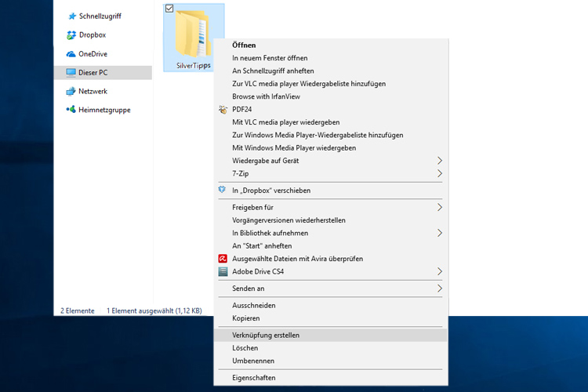This screenshot has width=588, height=392.
Task: Click the Dropbox sidebar icon
Action: (71, 34)
